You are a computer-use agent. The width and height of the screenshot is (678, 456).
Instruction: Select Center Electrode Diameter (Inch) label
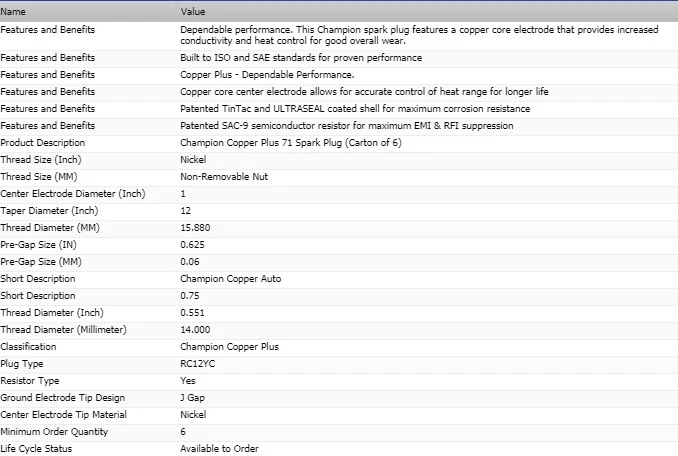pos(73,194)
